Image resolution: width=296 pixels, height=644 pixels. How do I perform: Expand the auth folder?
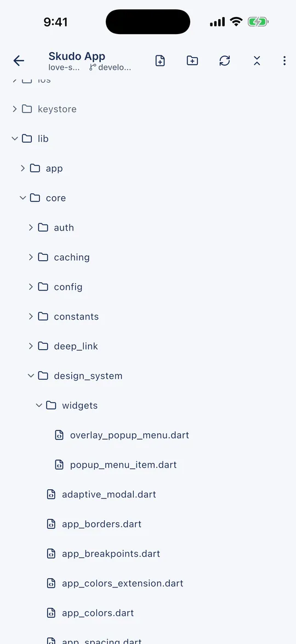51,227
